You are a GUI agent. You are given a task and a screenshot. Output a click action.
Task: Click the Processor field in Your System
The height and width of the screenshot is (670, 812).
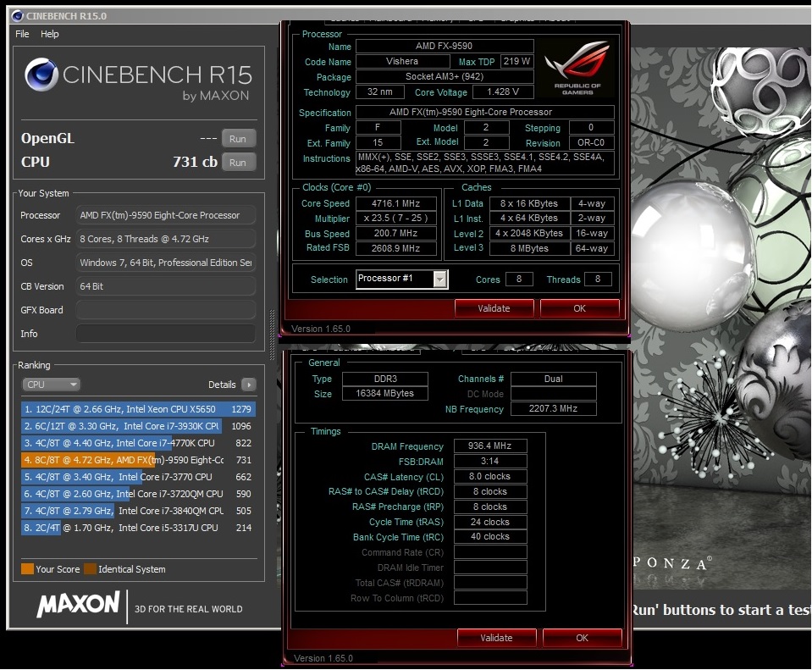click(166, 215)
